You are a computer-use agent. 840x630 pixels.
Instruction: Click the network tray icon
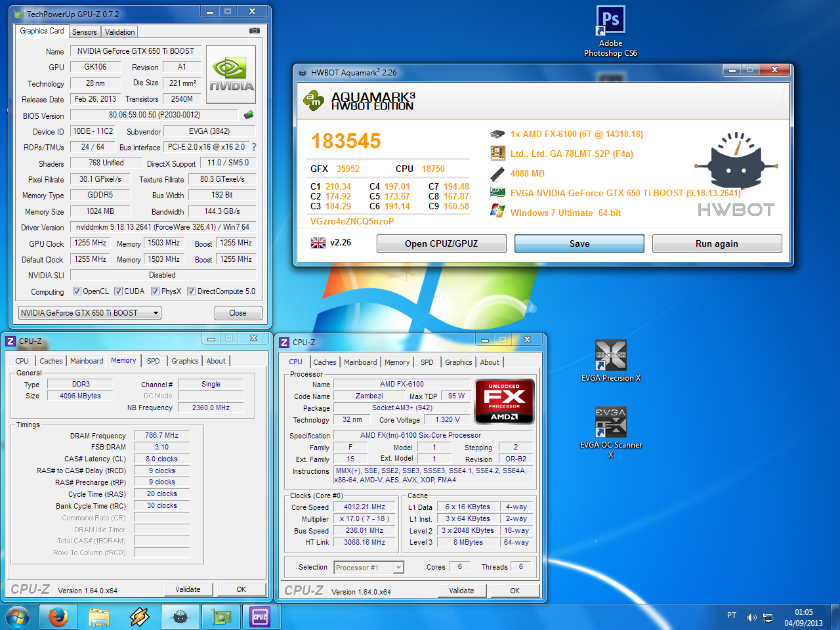[x=768, y=617]
